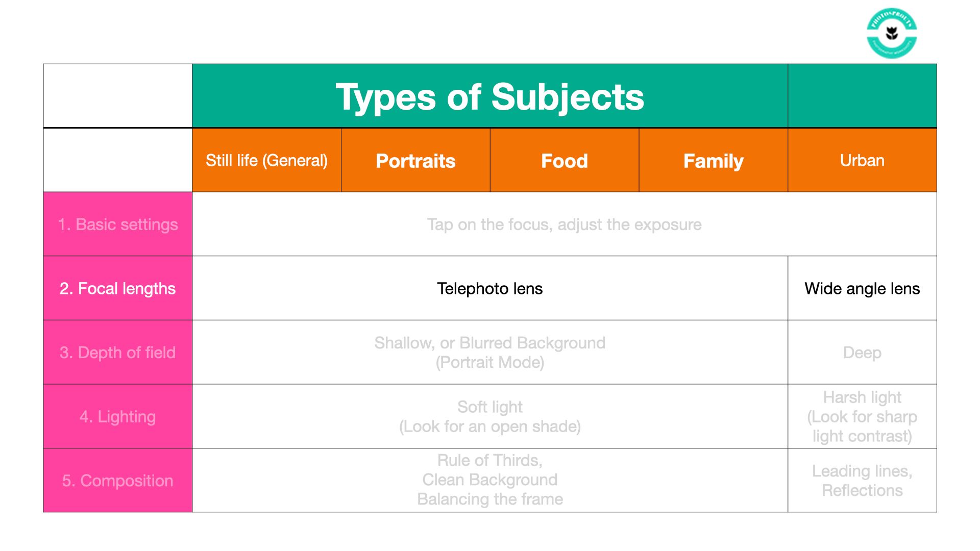Click the Focal lengths row label

click(118, 289)
